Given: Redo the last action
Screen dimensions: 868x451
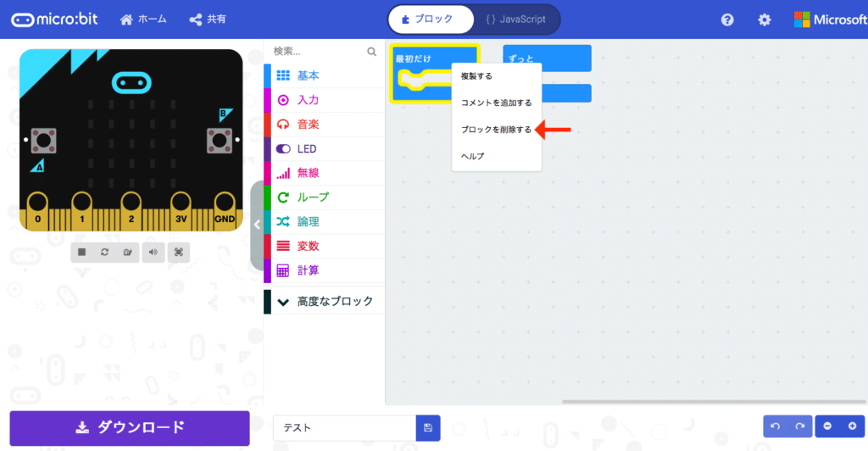Looking at the screenshot, I should point(800,426).
